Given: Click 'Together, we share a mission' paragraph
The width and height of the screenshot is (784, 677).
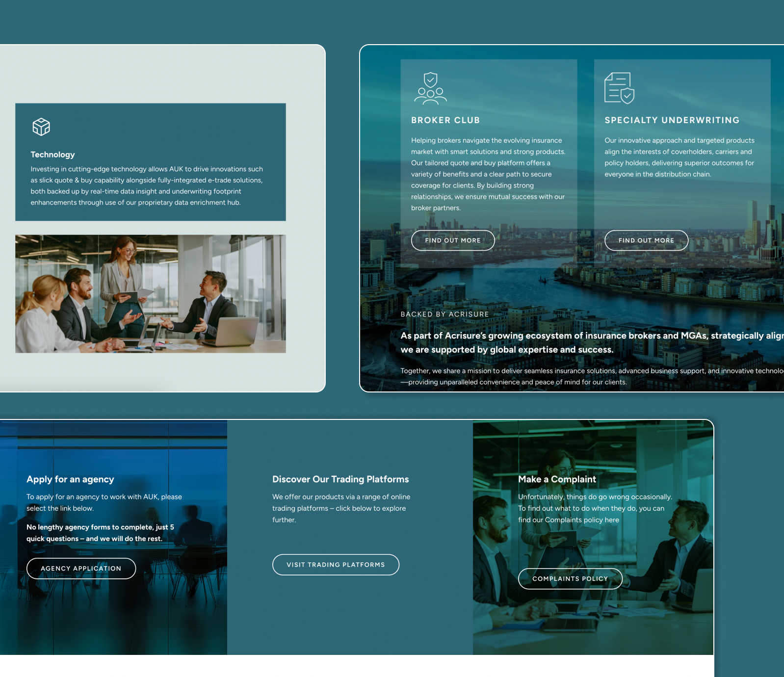Looking at the screenshot, I should click(x=592, y=376).
